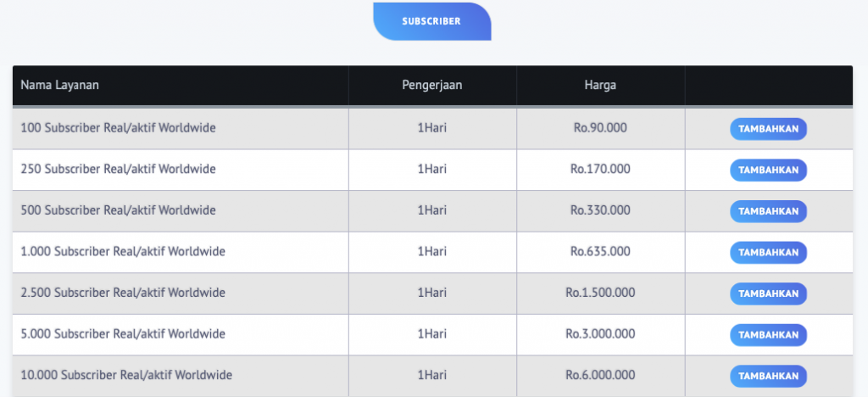Image resolution: width=868 pixels, height=397 pixels.
Task: Click TAMBAHKAN for 10.000 Subscriber
Action: click(x=768, y=375)
